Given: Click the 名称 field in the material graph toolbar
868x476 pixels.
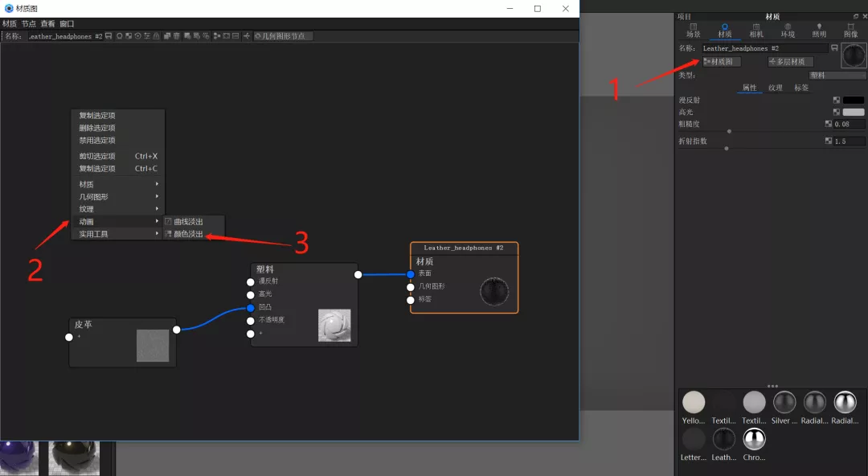Looking at the screenshot, I should pyautogui.click(x=65, y=36).
